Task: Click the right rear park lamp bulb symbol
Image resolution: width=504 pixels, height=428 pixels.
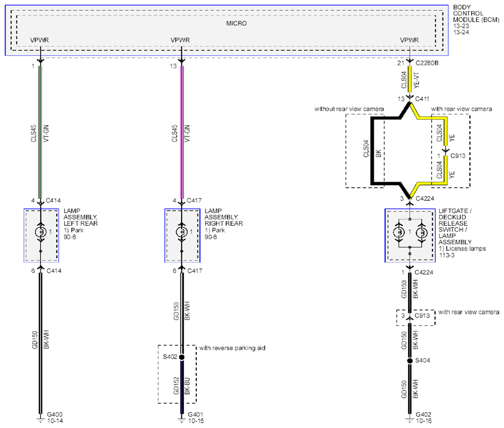Action: tap(182, 231)
